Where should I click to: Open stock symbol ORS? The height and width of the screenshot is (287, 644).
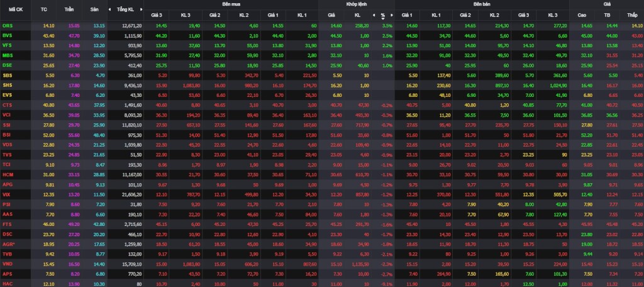pos(8,26)
